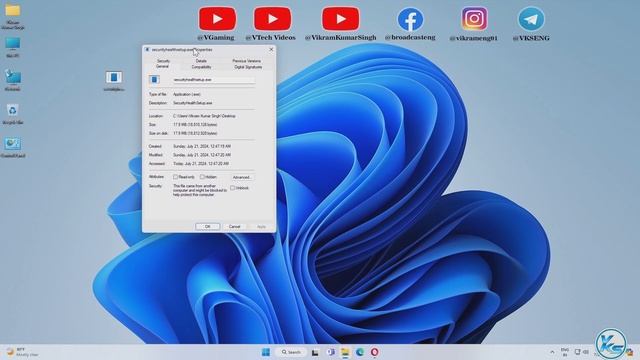
Task: Click the taskbar Search box
Action: (291, 352)
